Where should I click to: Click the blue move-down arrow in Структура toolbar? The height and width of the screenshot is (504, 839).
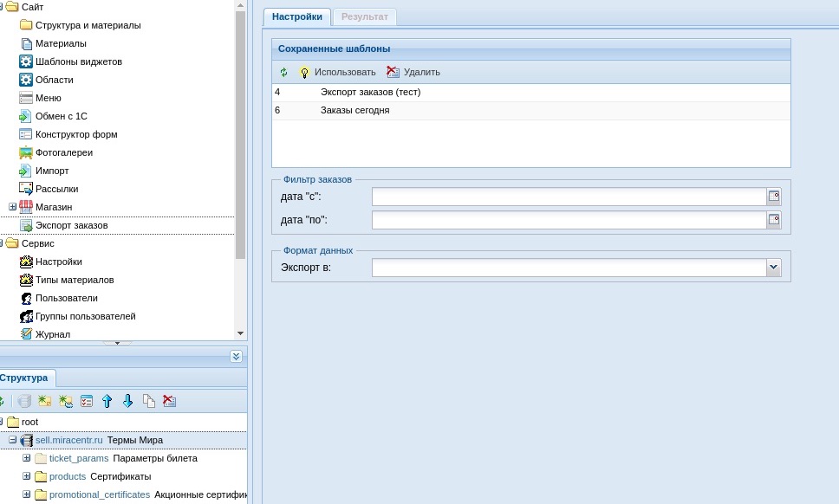pos(128,401)
